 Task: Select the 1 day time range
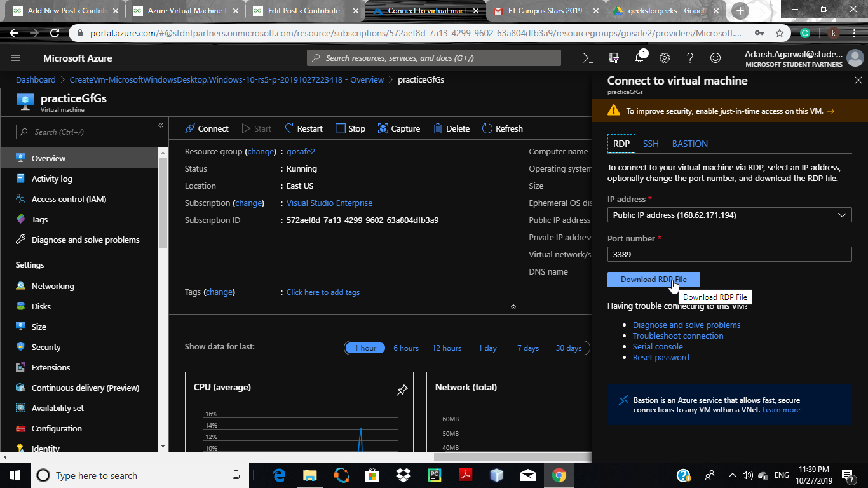click(487, 348)
